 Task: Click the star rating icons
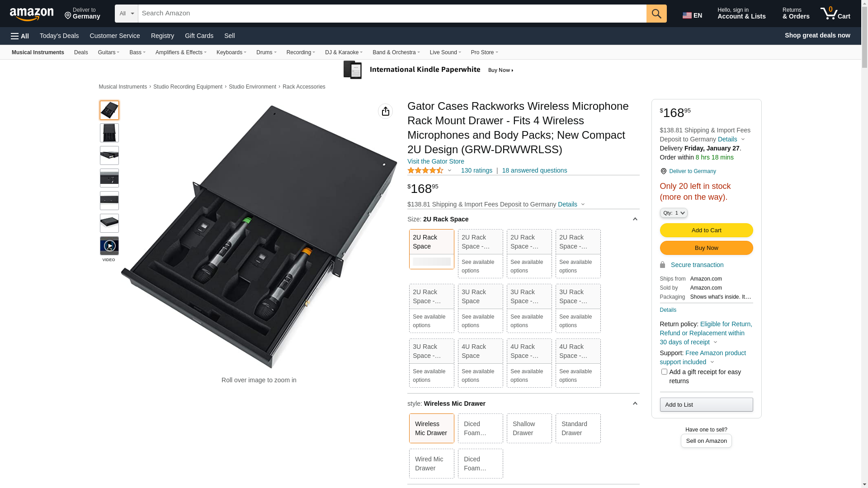(x=425, y=170)
